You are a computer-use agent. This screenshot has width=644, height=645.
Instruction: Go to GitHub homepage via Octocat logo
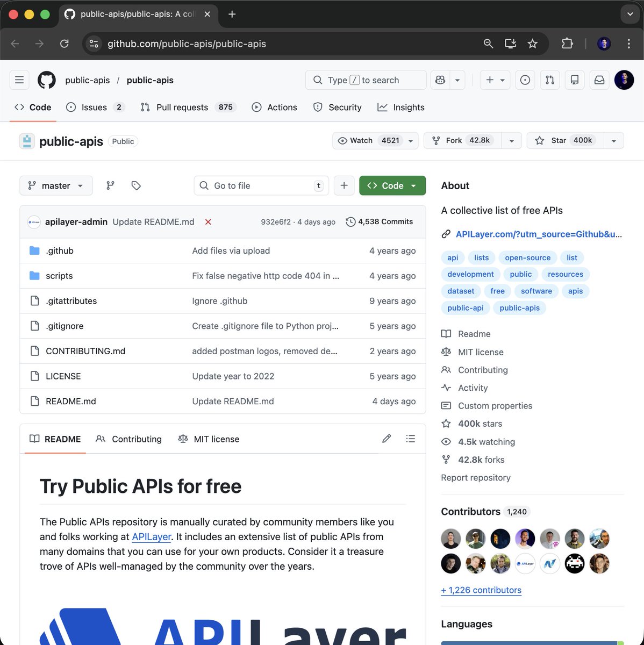click(47, 80)
